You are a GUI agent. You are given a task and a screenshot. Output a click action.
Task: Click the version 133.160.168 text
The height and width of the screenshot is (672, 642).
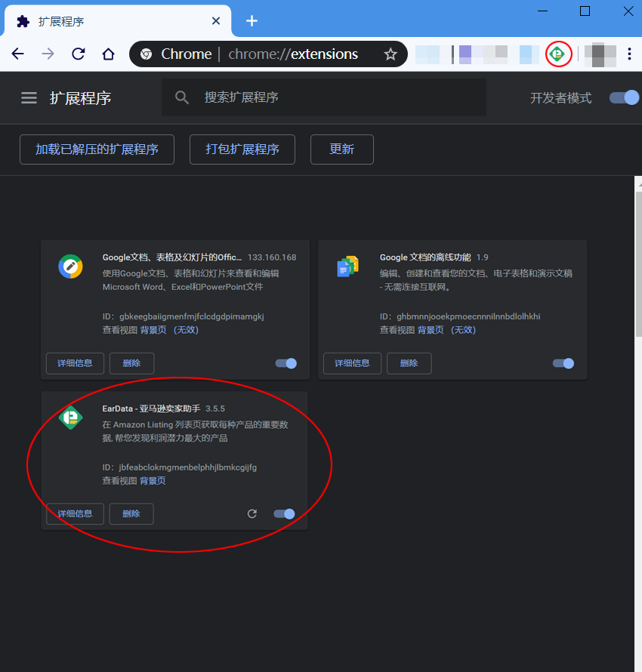272,257
